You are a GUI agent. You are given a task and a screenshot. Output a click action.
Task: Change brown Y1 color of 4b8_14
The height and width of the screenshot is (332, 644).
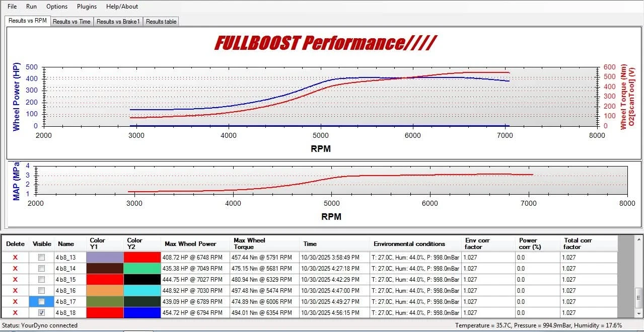(x=105, y=268)
